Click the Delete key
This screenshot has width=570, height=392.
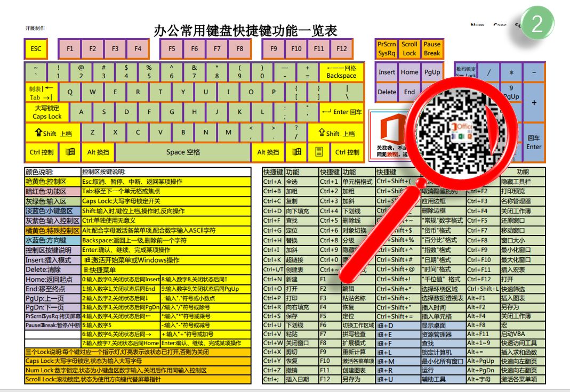[x=387, y=92]
